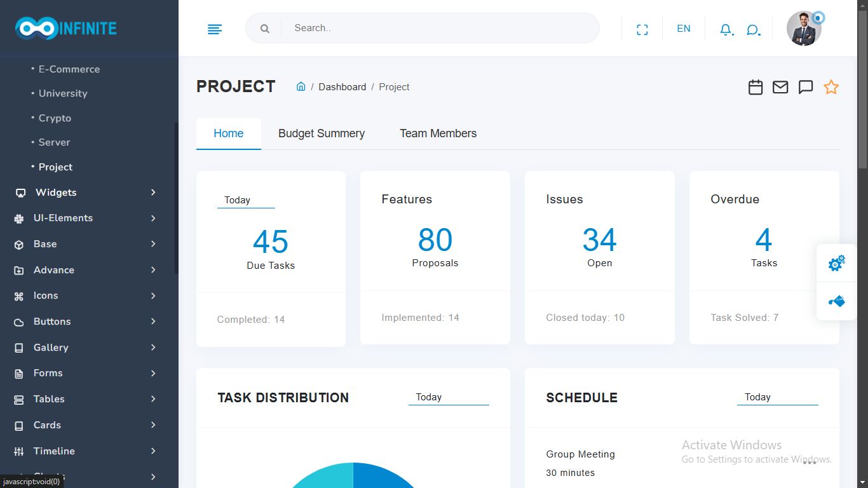Click the home icon in breadcrumb
The width and height of the screenshot is (868, 488).
pyautogui.click(x=301, y=87)
